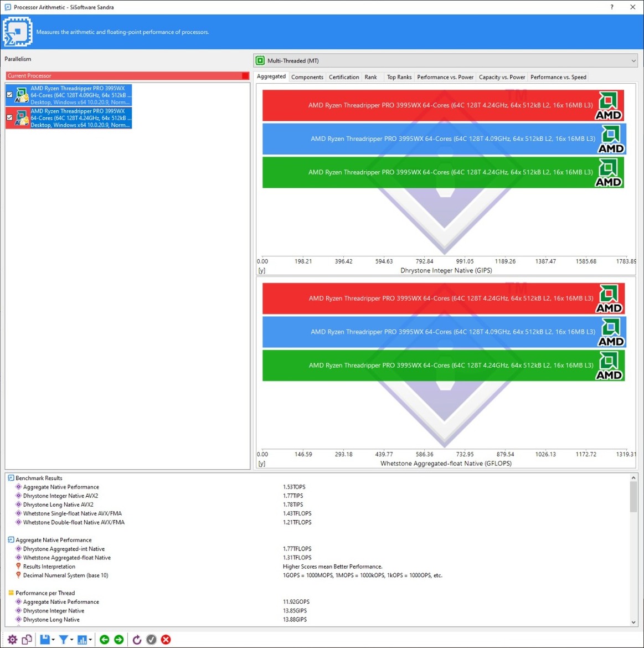The height and width of the screenshot is (648, 644).
Task: Click the blue floppy-disk Save icon
Action: [45, 639]
